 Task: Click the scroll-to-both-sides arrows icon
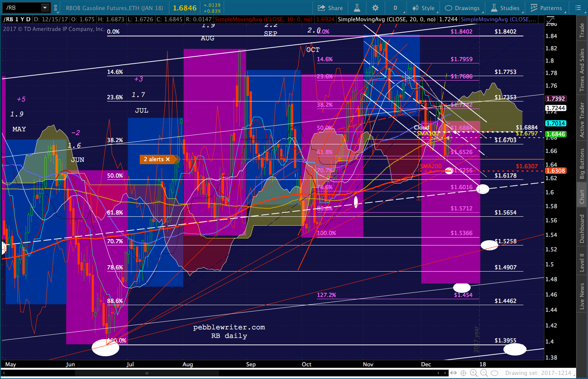(x=453, y=373)
